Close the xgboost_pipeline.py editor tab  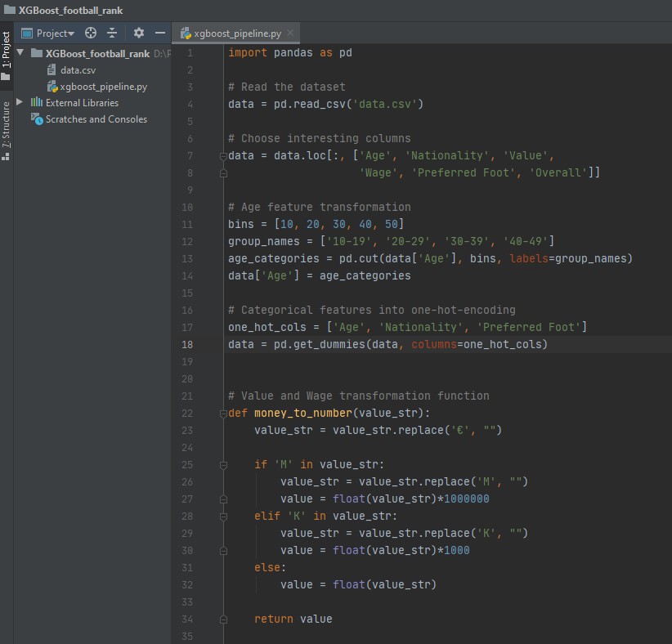(x=290, y=33)
